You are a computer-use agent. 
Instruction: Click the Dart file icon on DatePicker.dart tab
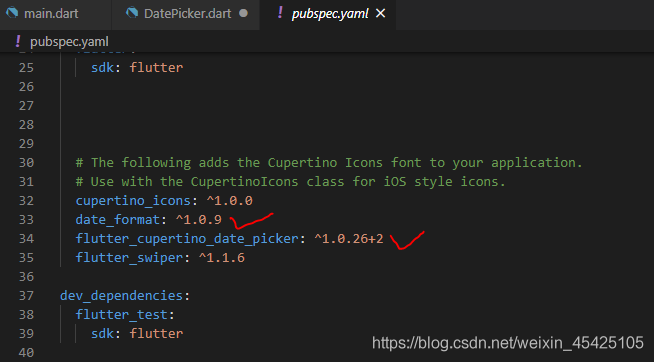coord(132,13)
